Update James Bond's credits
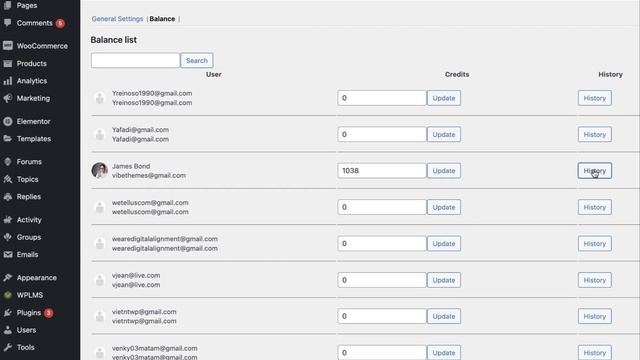The width and height of the screenshot is (640, 360). tap(444, 171)
